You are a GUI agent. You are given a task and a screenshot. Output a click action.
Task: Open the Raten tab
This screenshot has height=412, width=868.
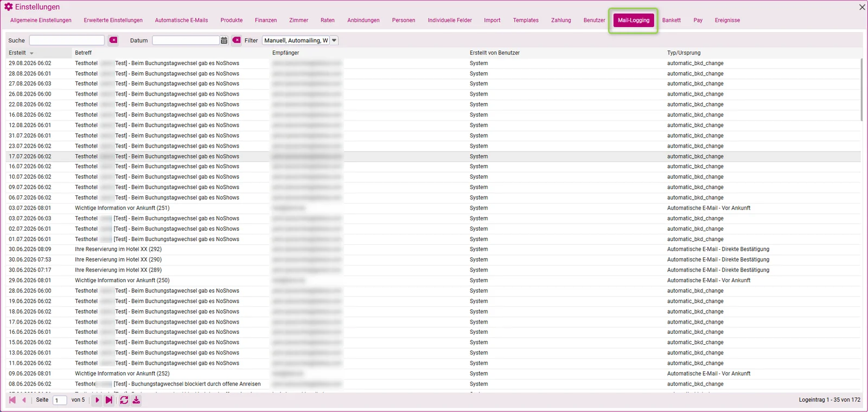tap(328, 20)
